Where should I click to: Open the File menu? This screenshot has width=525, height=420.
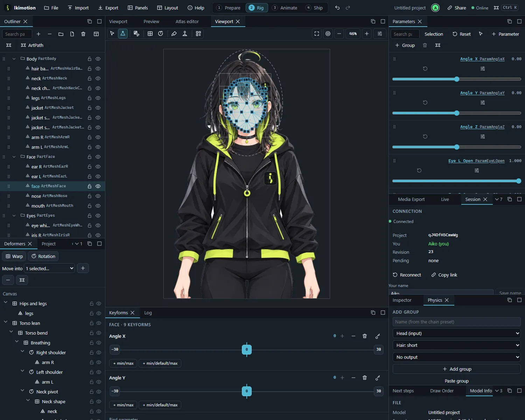click(51, 8)
